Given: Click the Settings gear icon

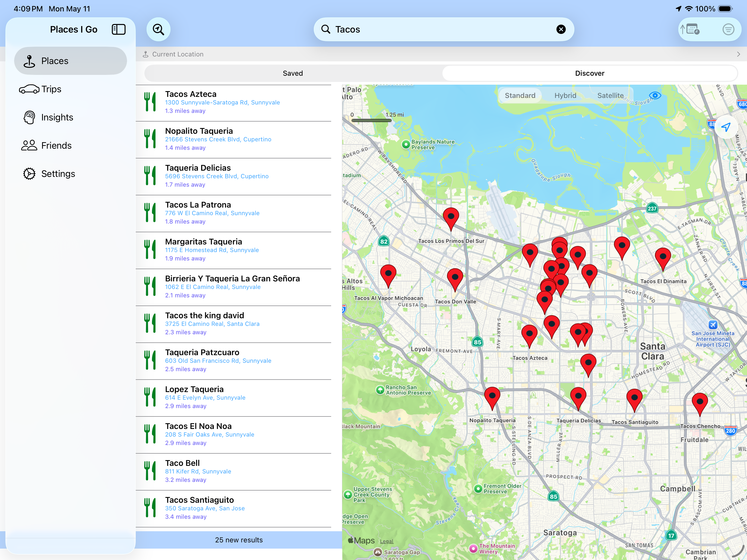Looking at the screenshot, I should pos(29,174).
